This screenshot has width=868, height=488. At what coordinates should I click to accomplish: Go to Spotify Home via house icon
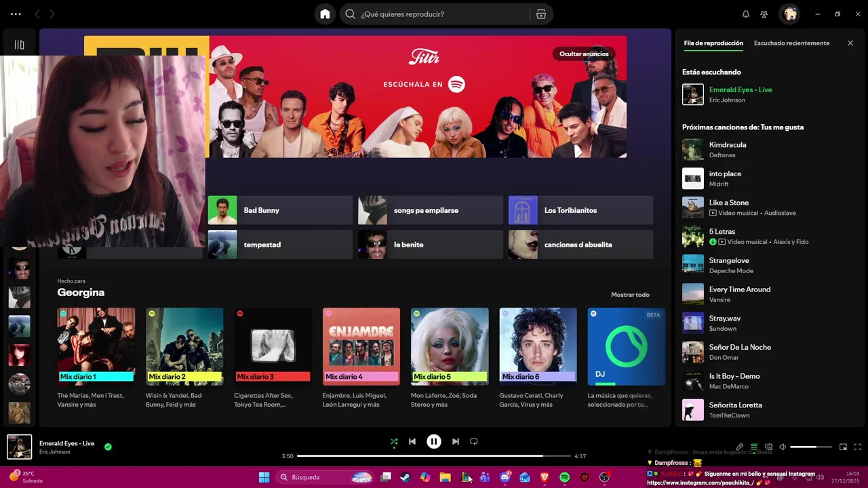(325, 14)
